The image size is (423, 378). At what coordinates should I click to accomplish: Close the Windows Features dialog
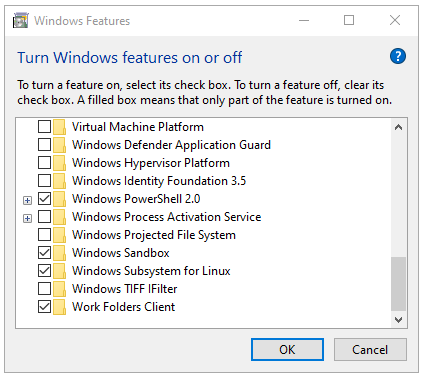pos(395,21)
